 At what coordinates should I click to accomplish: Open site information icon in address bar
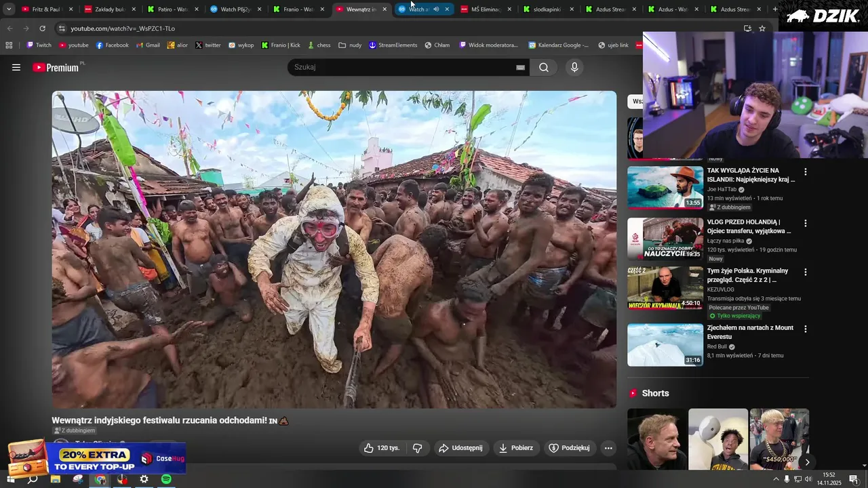pyautogui.click(x=62, y=28)
